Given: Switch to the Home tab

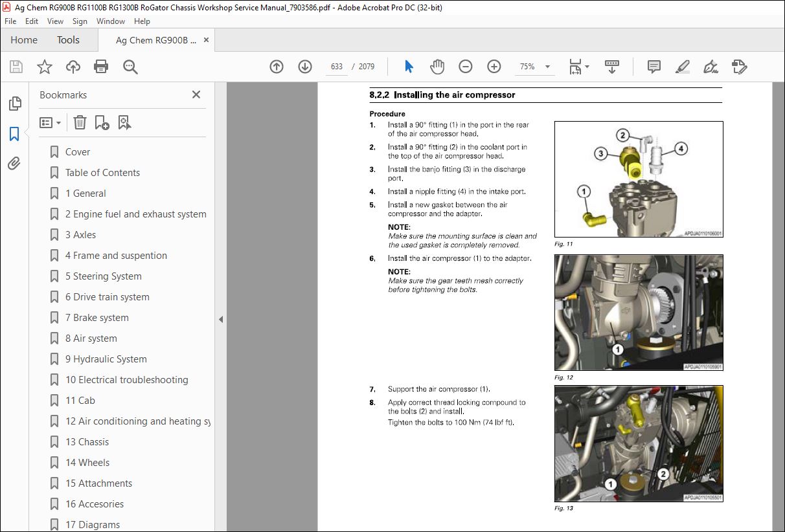Looking at the screenshot, I should click(24, 40).
